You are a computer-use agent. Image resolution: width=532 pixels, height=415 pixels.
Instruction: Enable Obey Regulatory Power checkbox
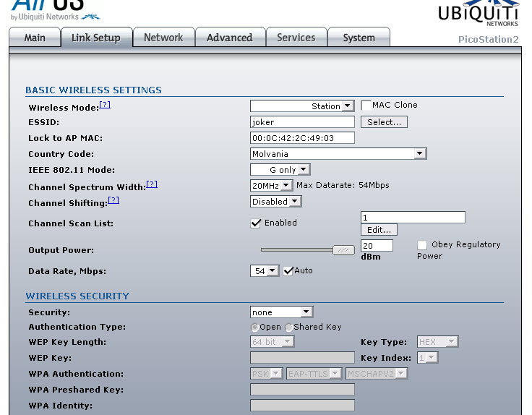pyautogui.click(x=422, y=244)
